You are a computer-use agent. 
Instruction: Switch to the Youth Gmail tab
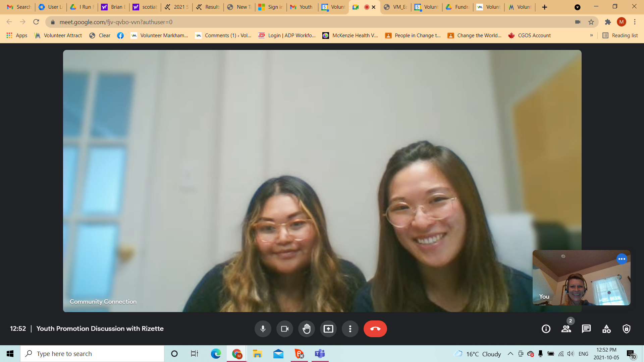click(302, 7)
